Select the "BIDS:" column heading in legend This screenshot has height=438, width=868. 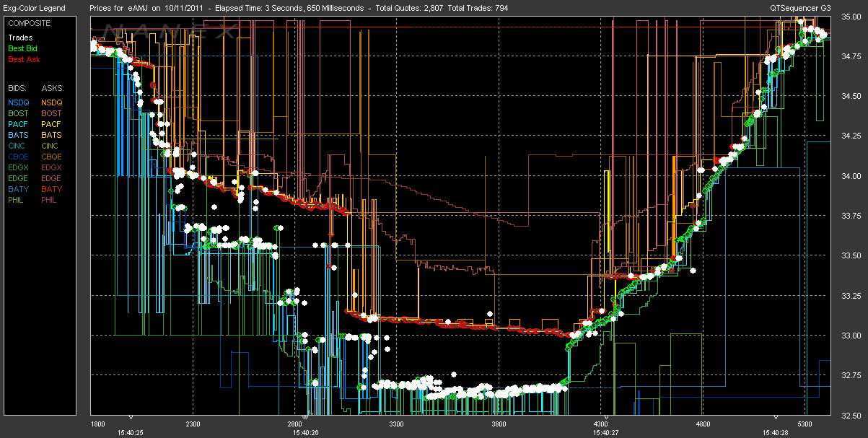18,87
